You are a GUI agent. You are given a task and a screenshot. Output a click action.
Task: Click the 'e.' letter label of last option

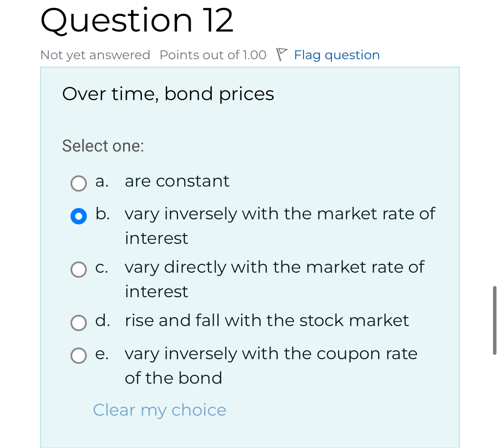pyautogui.click(x=102, y=354)
